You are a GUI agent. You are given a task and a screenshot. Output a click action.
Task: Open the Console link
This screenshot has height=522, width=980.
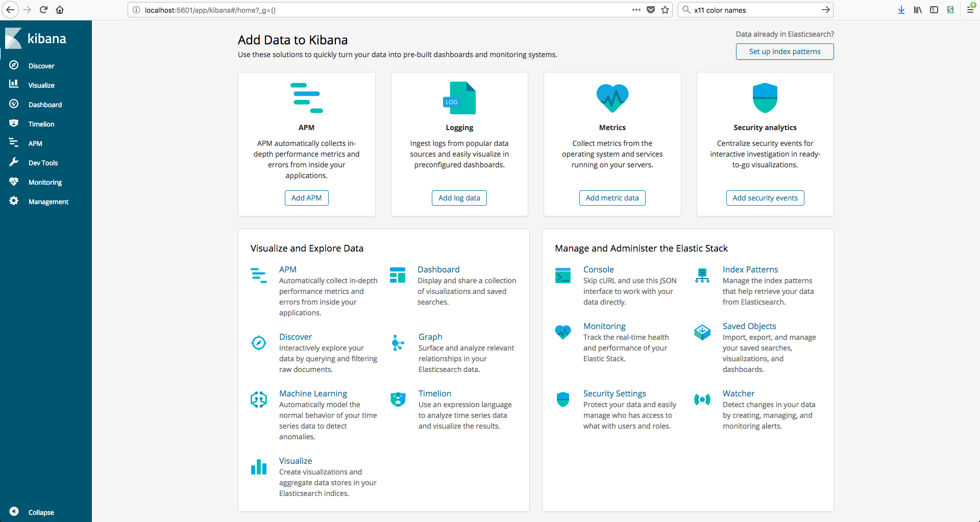pos(599,269)
